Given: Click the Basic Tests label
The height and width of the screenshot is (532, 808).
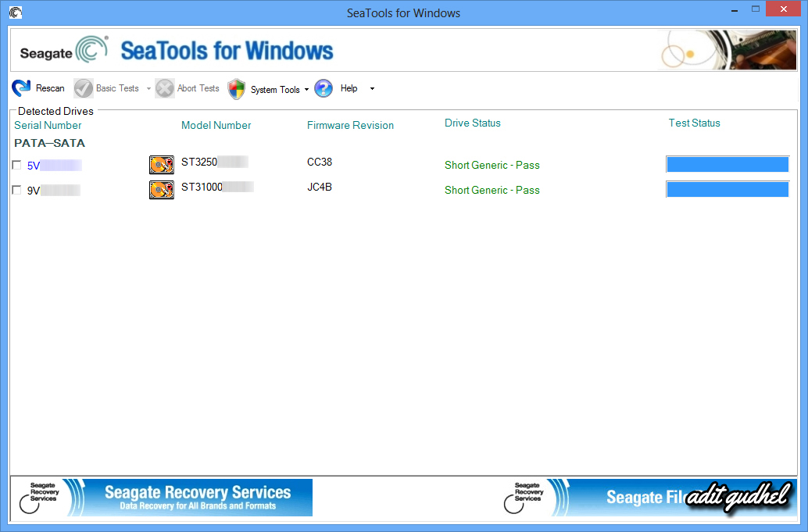Looking at the screenshot, I should (117, 88).
